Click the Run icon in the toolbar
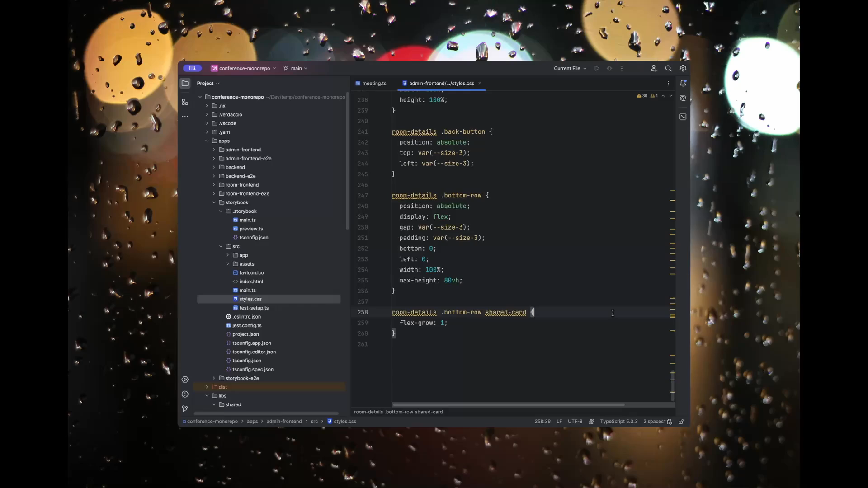868x488 pixels. [x=597, y=68]
